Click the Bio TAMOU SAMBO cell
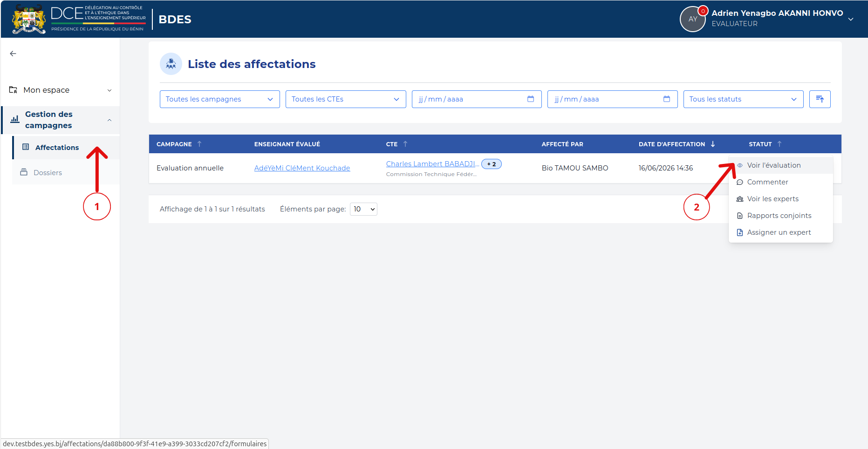Viewport: 868px width, 449px height. [x=575, y=168]
